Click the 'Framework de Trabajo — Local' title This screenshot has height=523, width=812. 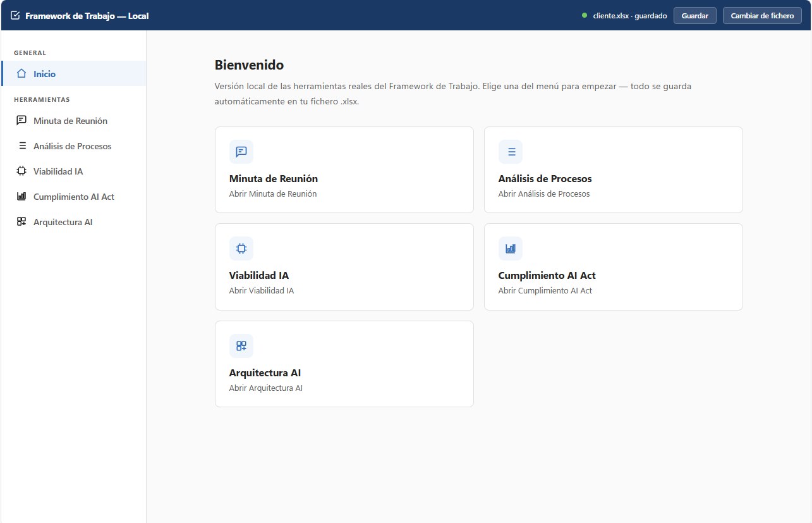click(87, 15)
